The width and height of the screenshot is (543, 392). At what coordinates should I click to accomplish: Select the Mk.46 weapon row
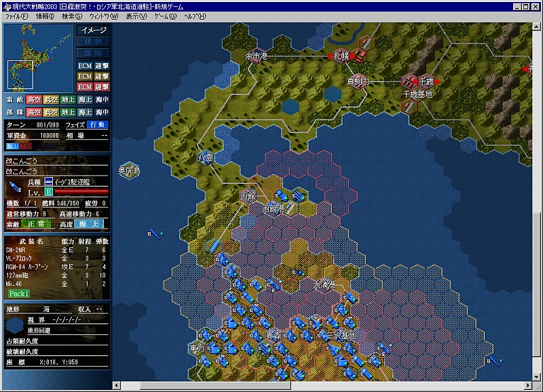tap(57, 284)
